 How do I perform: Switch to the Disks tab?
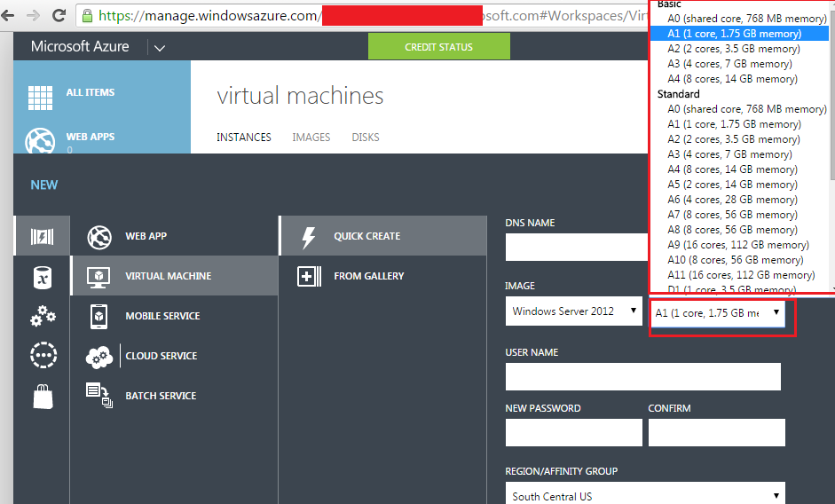tap(366, 138)
